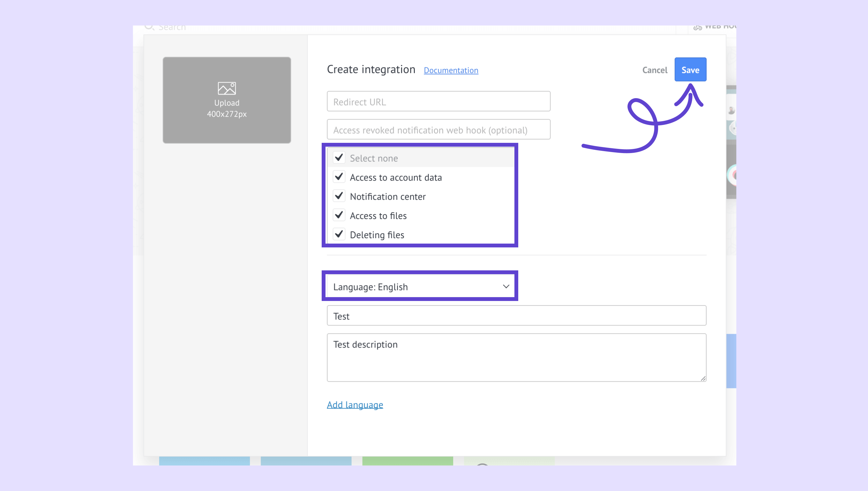The height and width of the screenshot is (491, 868).
Task: Open the Documentation link
Action: click(451, 70)
